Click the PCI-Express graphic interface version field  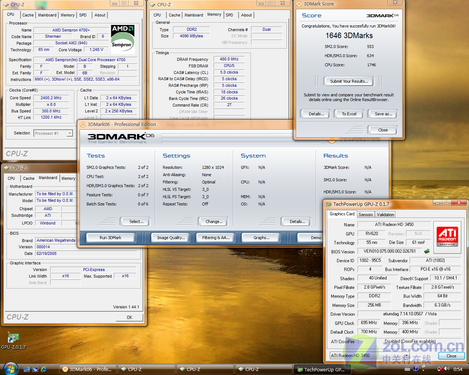(x=94, y=270)
